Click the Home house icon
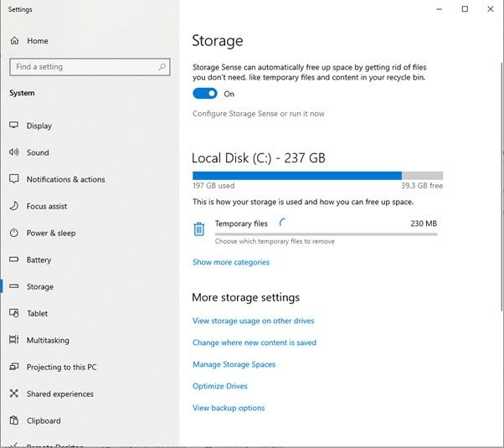The height and width of the screenshot is (448, 504). pyautogui.click(x=14, y=41)
